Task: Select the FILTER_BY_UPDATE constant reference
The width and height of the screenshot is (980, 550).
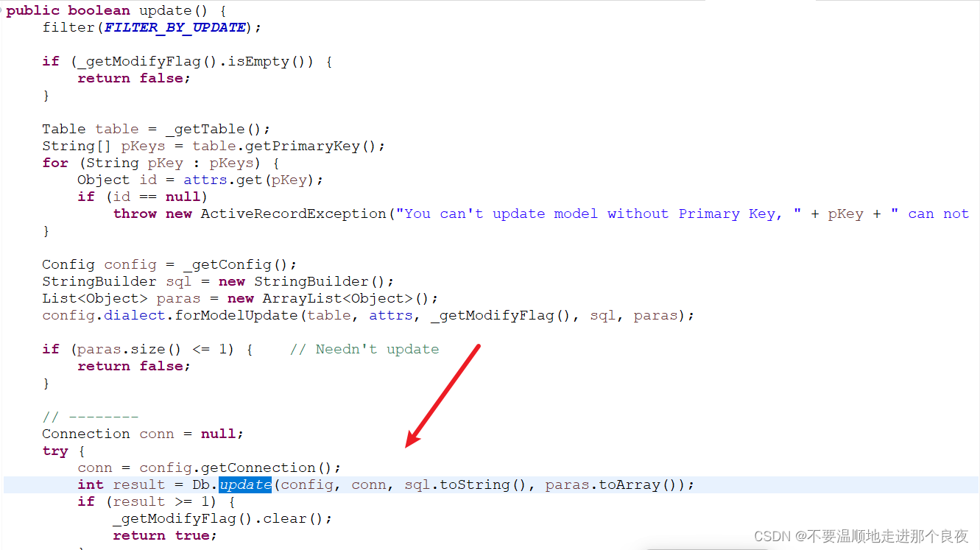Action: pos(175,27)
